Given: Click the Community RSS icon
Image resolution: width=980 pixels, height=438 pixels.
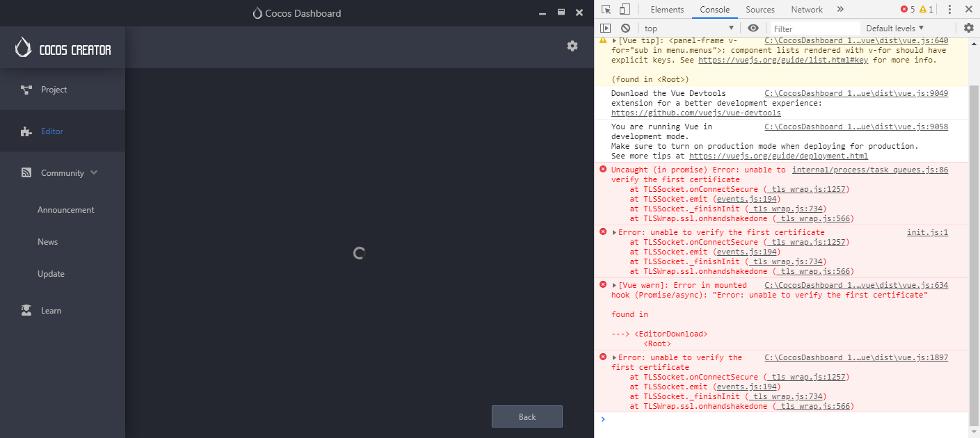Looking at the screenshot, I should pyautogui.click(x=26, y=173).
